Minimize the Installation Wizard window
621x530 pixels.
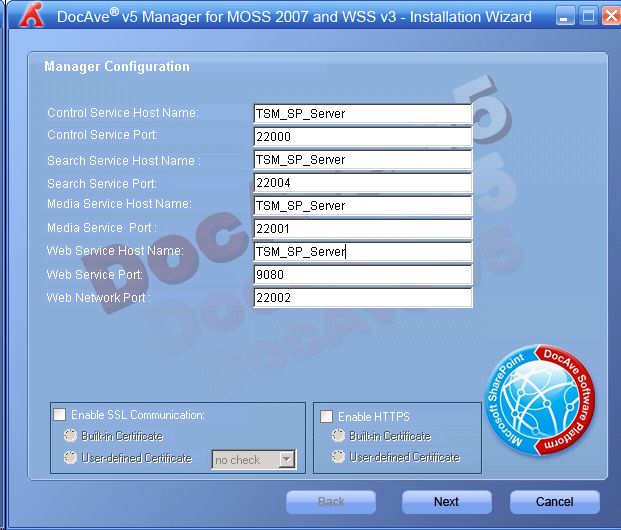pos(565,15)
